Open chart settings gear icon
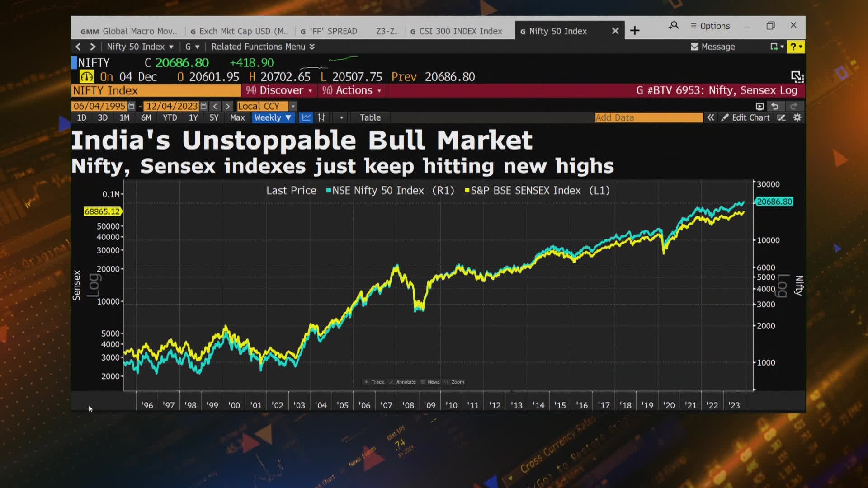The height and width of the screenshot is (488, 868). coord(797,117)
